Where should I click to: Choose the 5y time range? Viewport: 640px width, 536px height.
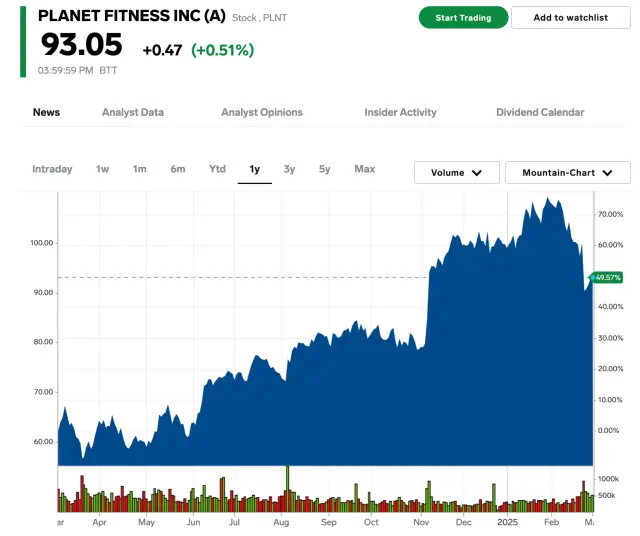click(325, 169)
